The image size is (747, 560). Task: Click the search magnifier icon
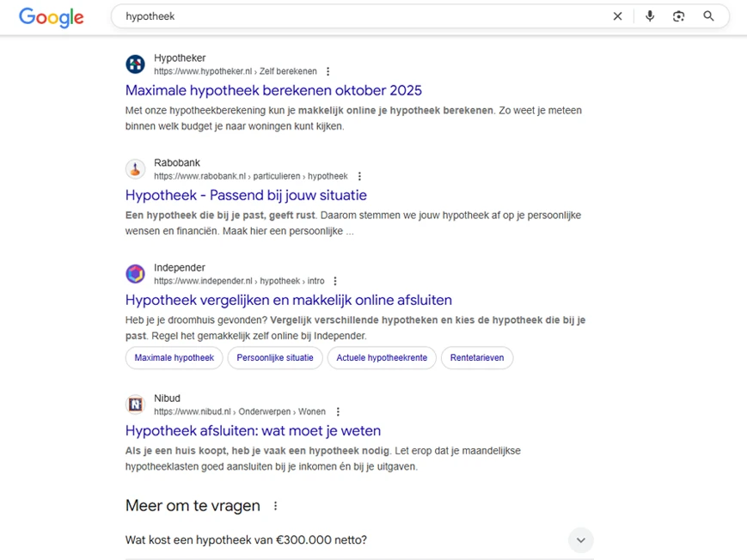pyautogui.click(x=708, y=15)
